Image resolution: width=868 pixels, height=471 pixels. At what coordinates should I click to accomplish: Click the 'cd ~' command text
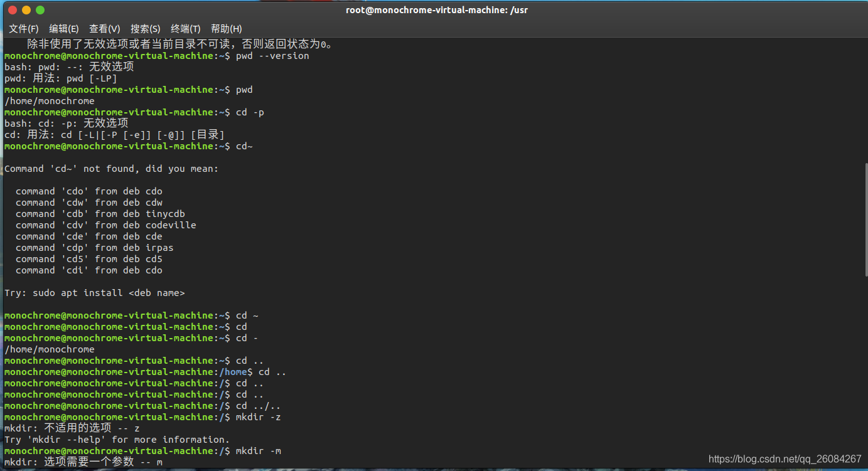tap(247, 315)
